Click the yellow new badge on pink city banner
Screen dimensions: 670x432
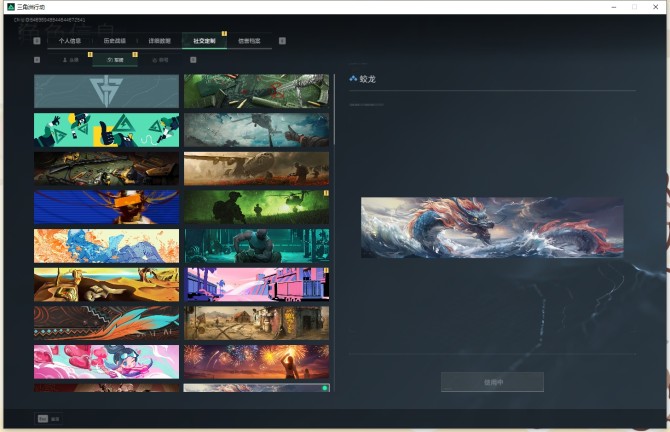tap(326, 270)
